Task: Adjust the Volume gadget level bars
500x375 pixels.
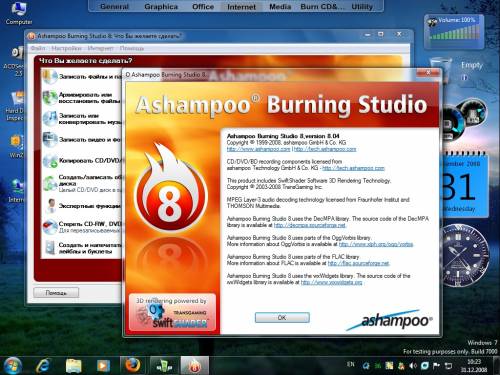Action: point(455,33)
